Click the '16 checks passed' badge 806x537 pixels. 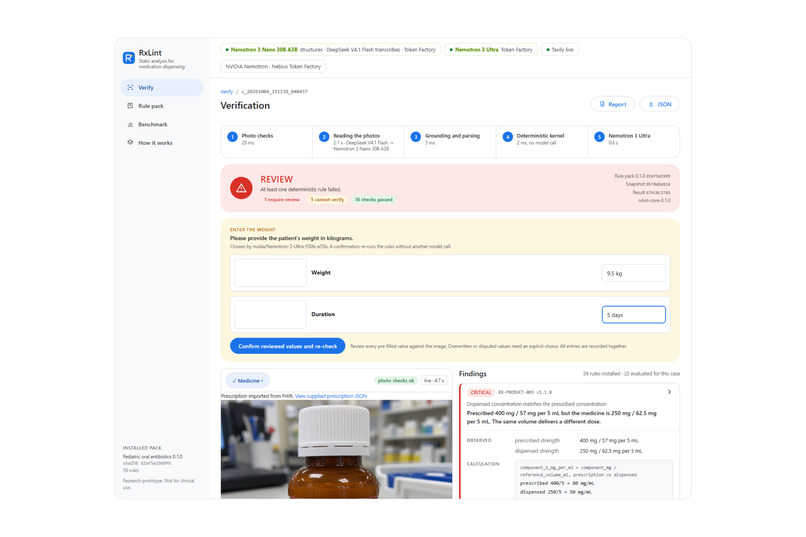click(x=374, y=199)
